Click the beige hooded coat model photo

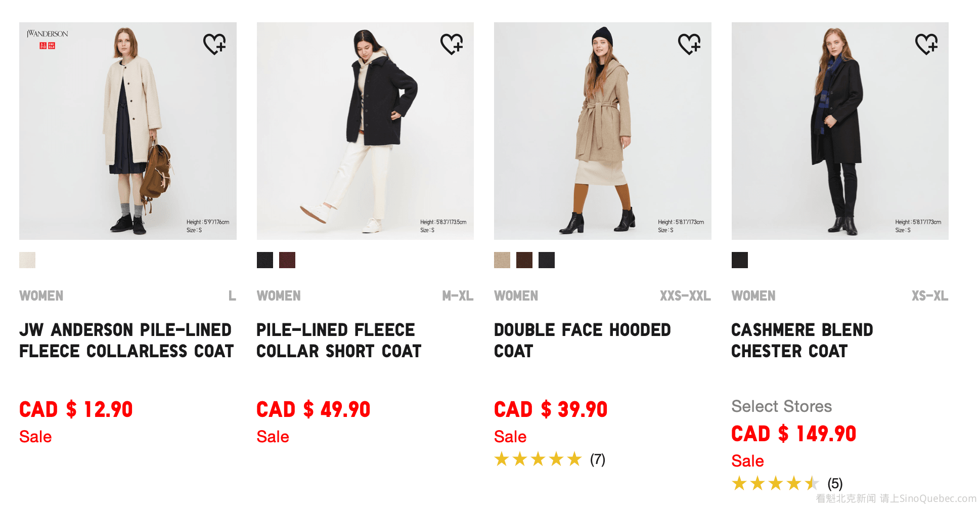602,131
